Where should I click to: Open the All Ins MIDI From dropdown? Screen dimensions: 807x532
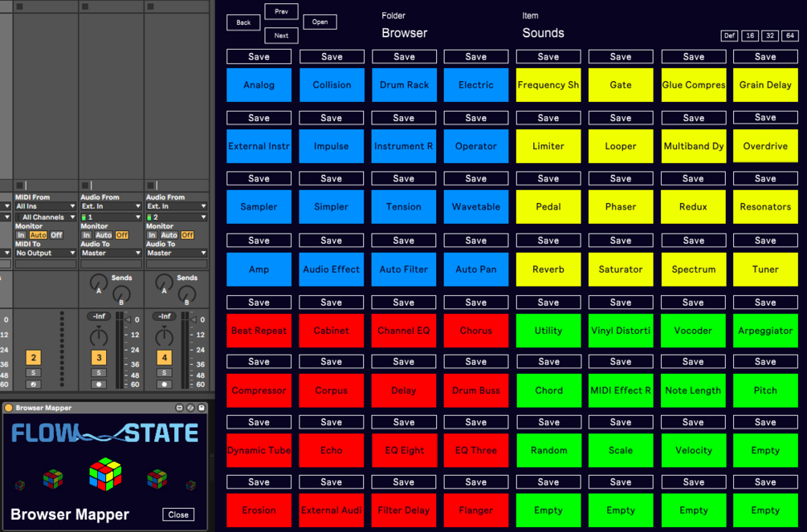pos(45,206)
